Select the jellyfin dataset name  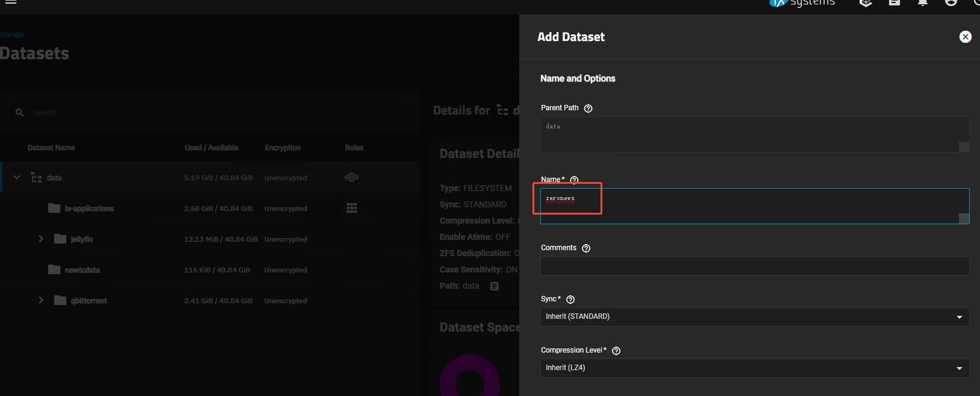(x=82, y=239)
